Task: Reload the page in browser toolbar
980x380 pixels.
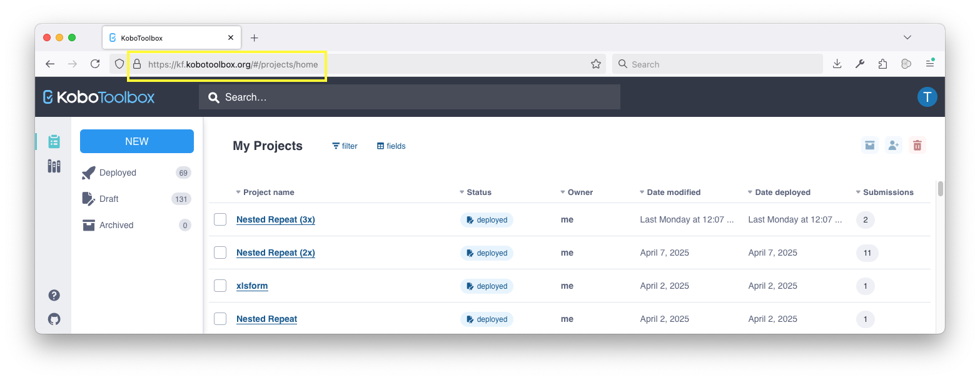Action: (95, 64)
